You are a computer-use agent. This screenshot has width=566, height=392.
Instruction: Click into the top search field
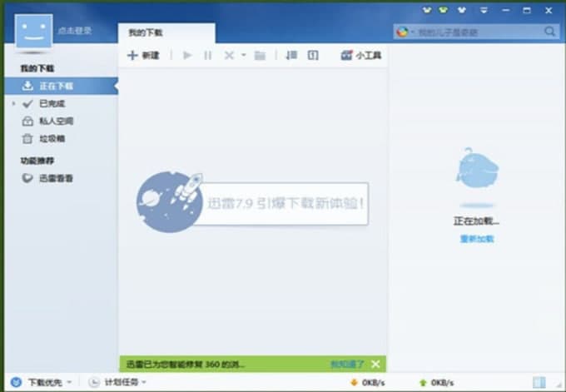pos(476,32)
